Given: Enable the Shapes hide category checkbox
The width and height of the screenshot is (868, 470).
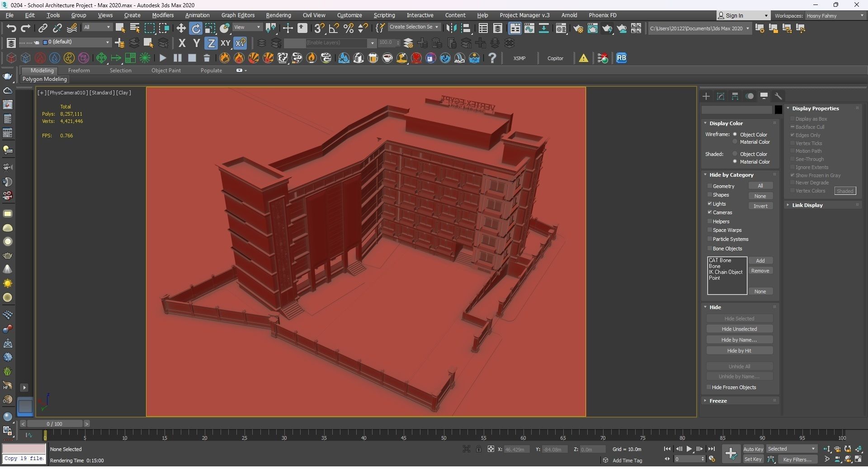Looking at the screenshot, I should (710, 195).
